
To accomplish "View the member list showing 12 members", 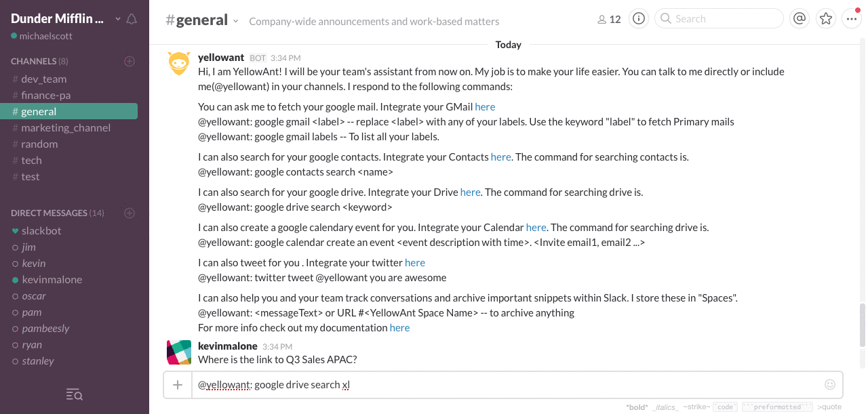I will click(609, 19).
